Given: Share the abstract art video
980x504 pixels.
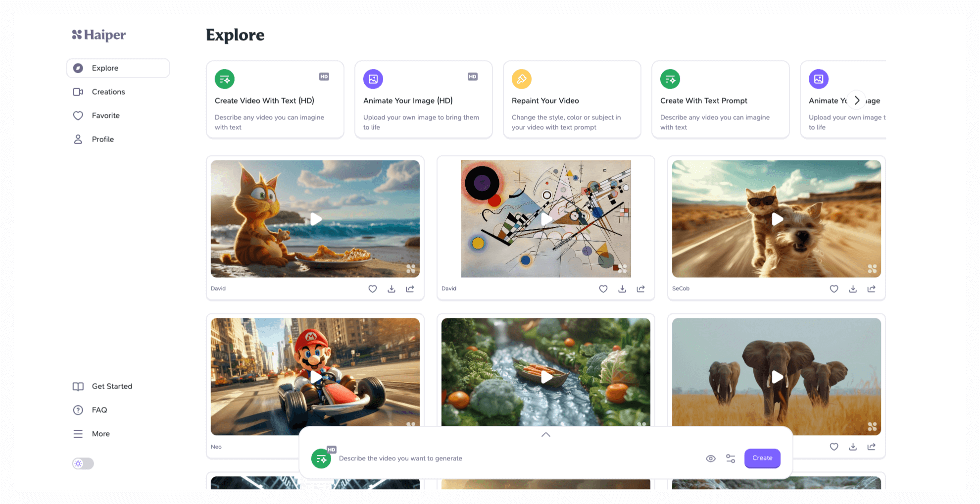Looking at the screenshot, I should coord(641,289).
